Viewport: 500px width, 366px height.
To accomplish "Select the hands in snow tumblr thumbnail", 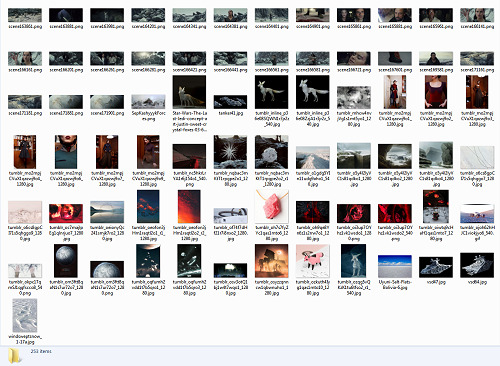I will (x=25, y=271).
